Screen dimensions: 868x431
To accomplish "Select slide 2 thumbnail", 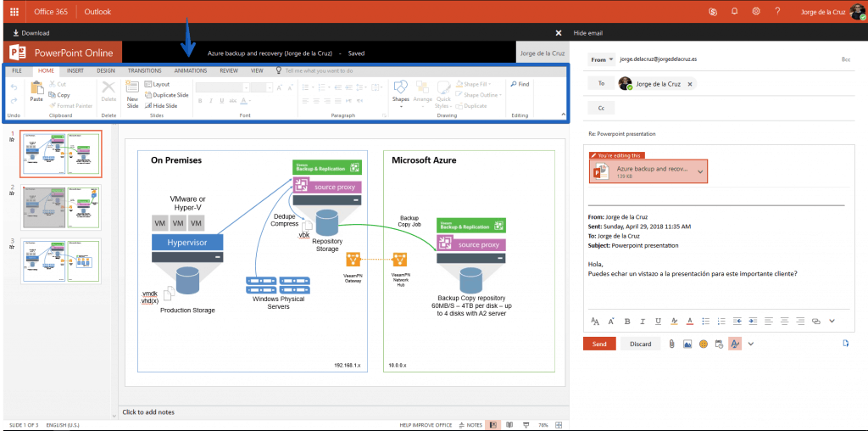I will point(61,208).
